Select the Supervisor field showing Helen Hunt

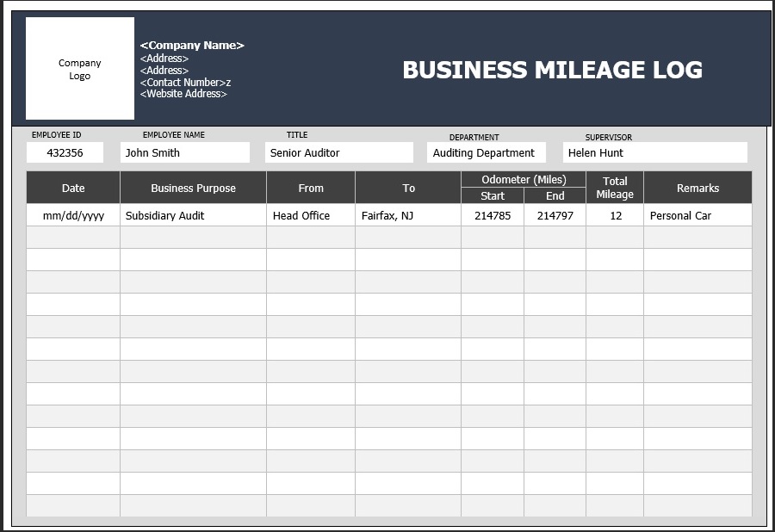point(655,152)
